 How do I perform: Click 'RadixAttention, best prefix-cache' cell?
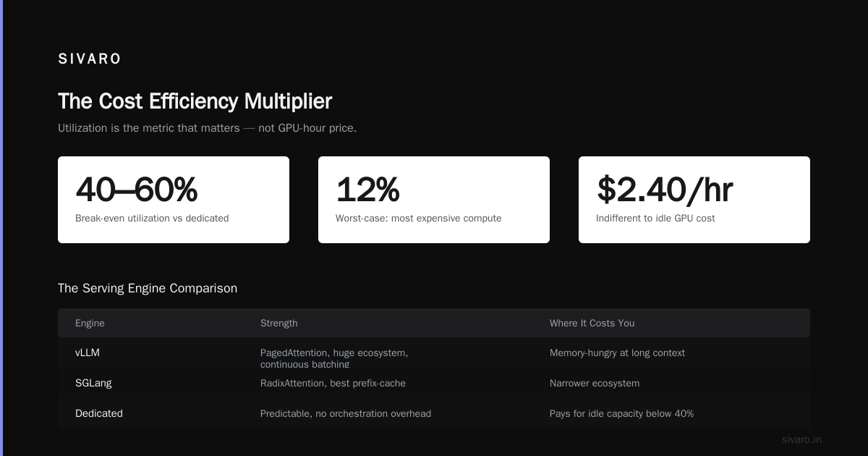pos(333,383)
